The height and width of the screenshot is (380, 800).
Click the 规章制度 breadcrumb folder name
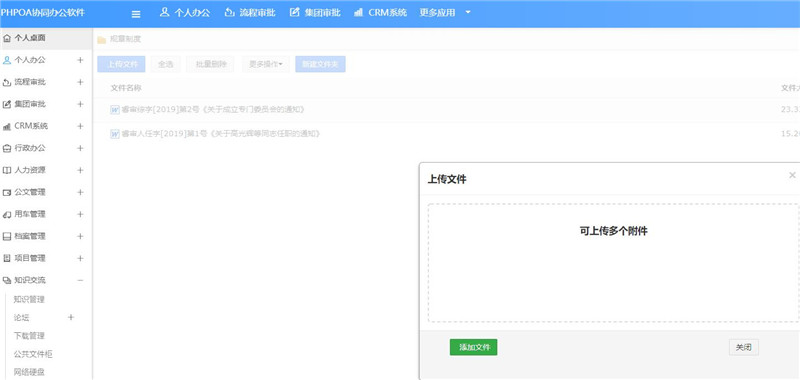[125, 39]
